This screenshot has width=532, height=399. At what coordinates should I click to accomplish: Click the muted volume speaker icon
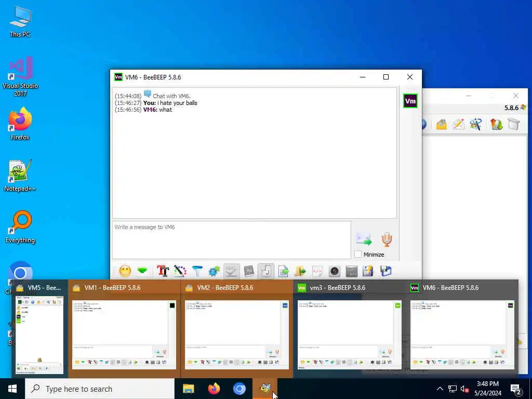pyautogui.click(x=464, y=389)
